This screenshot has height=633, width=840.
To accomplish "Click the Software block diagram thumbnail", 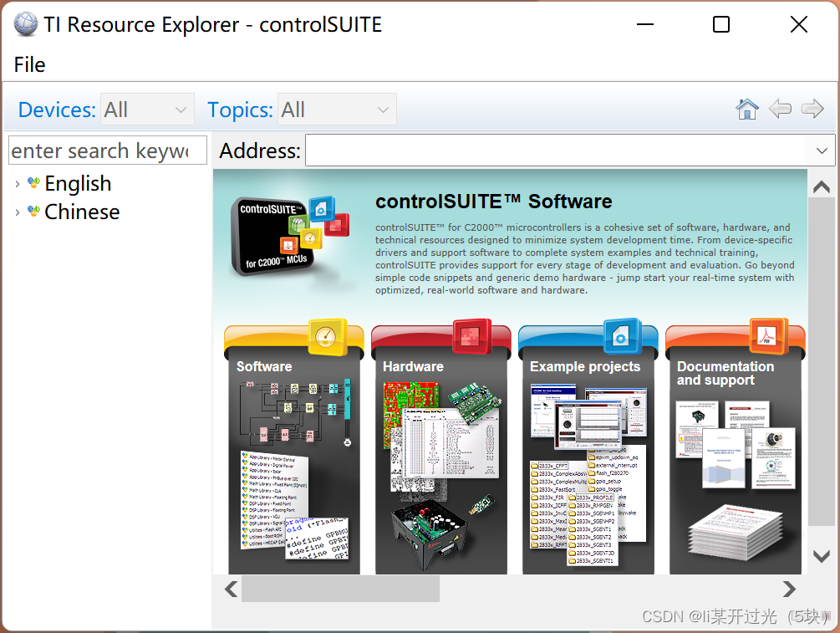I will [295, 413].
